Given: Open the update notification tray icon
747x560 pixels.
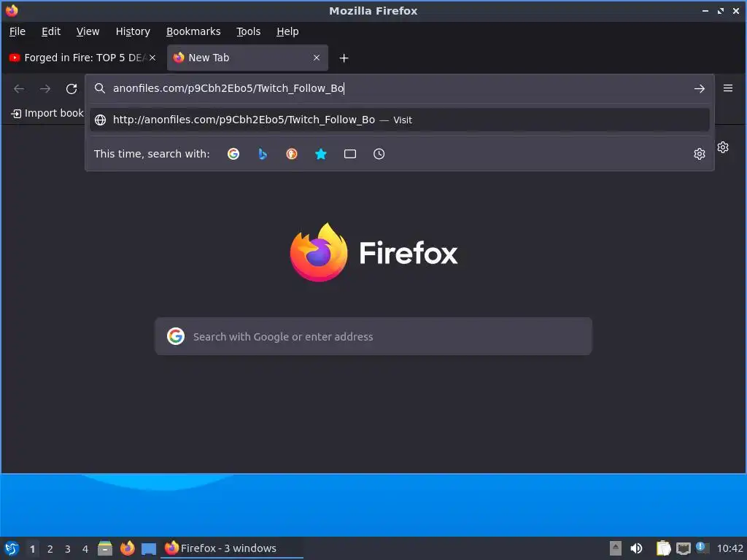Looking at the screenshot, I should (x=703, y=548).
